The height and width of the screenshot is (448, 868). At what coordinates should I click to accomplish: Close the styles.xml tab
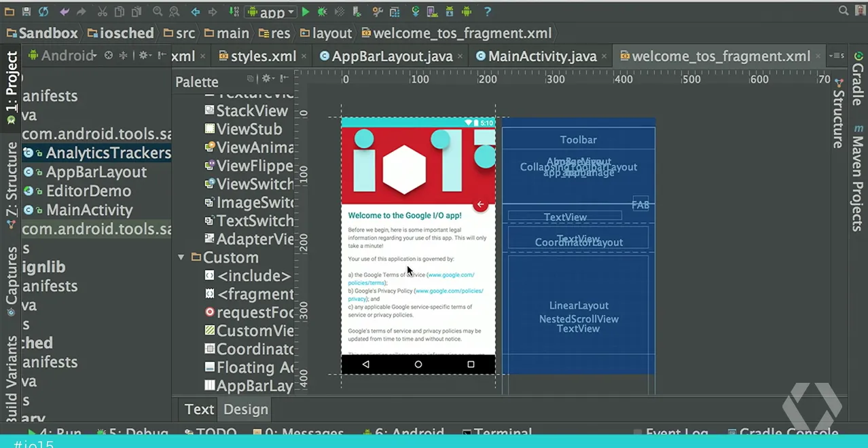coord(304,57)
